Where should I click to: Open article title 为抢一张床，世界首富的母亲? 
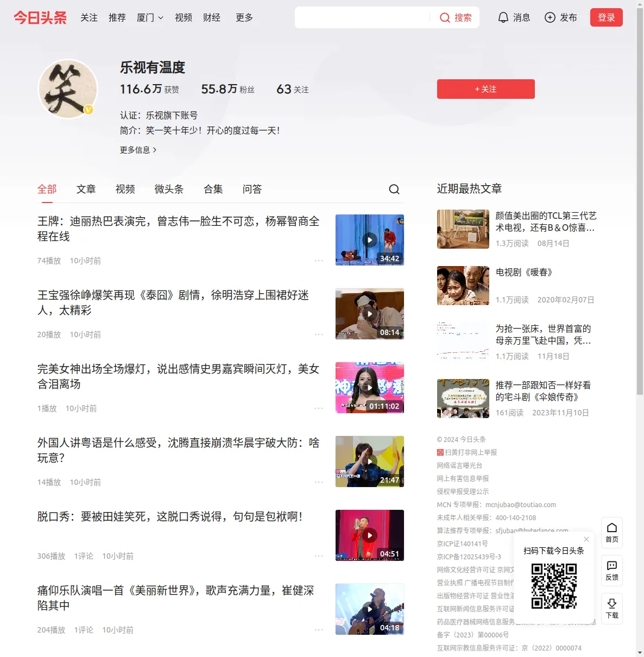click(x=544, y=334)
